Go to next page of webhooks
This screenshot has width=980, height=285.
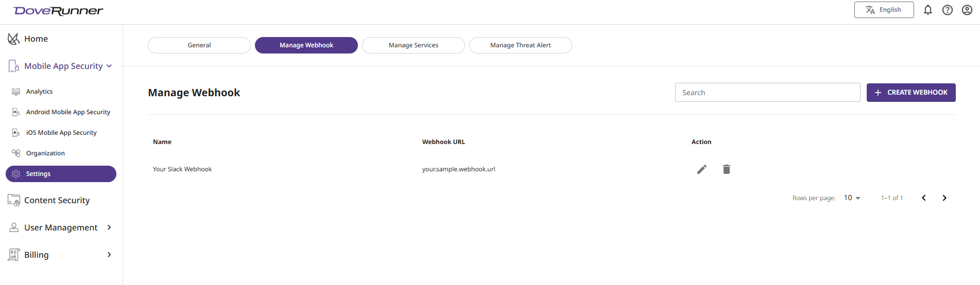coord(944,198)
